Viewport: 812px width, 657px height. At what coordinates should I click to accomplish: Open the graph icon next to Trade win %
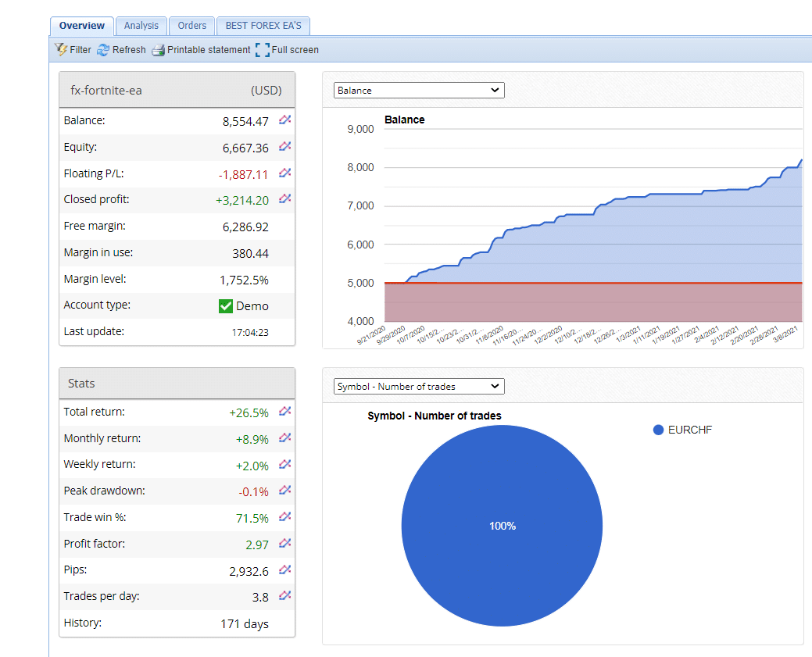pyautogui.click(x=284, y=517)
